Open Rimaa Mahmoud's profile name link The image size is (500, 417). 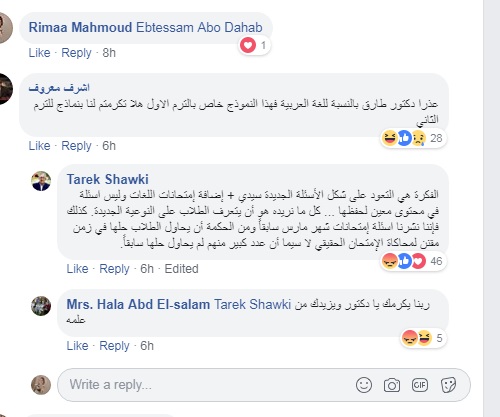(80, 27)
